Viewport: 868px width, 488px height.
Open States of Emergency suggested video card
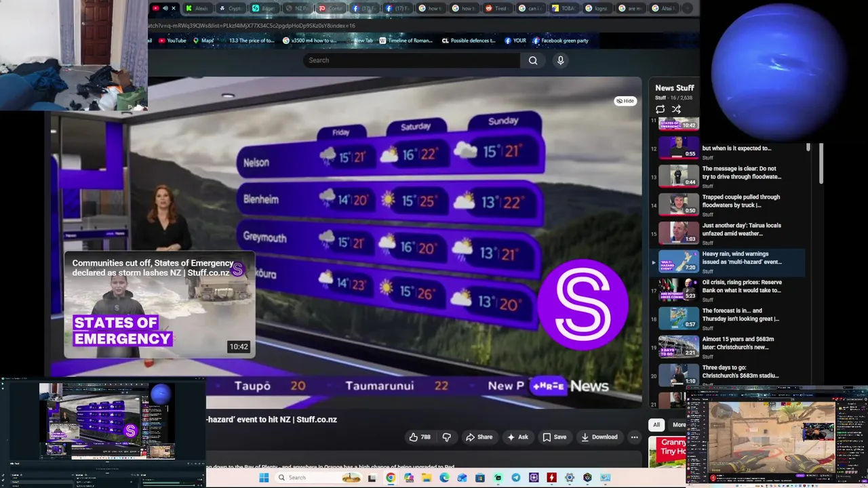coord(159,305)
